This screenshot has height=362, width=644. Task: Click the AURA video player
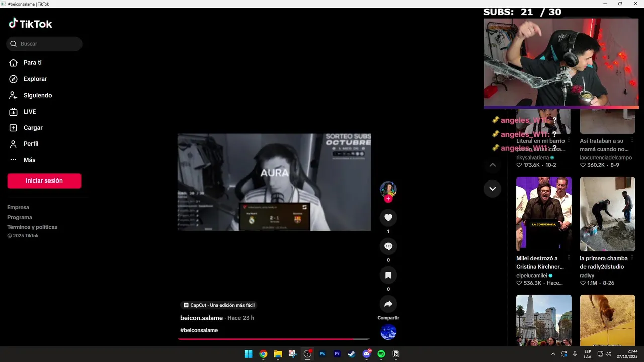[x=274, y=182]
